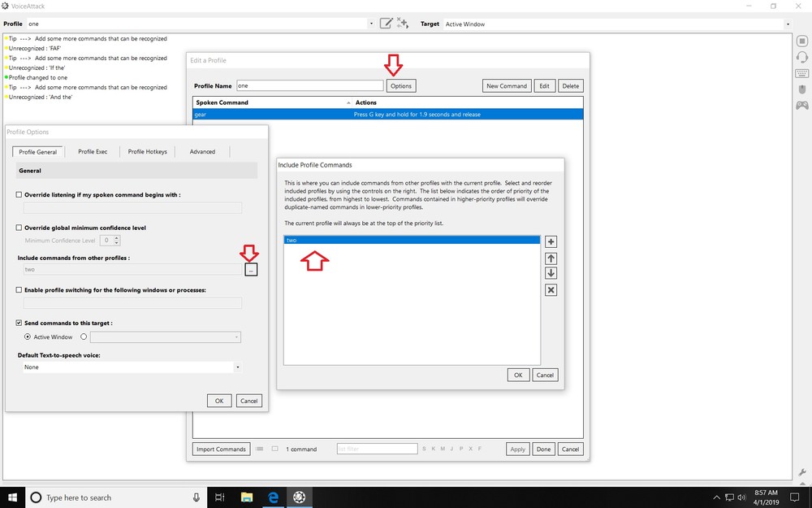Click the create profile icon beside edit icon
Screen dimensions: 812x508
(403, 24)
